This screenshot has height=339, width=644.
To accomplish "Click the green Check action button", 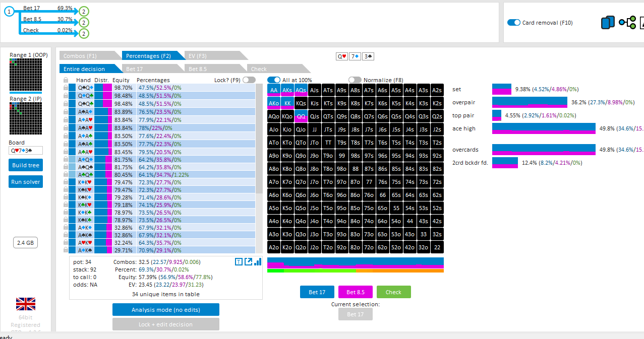I will [394, 292].
